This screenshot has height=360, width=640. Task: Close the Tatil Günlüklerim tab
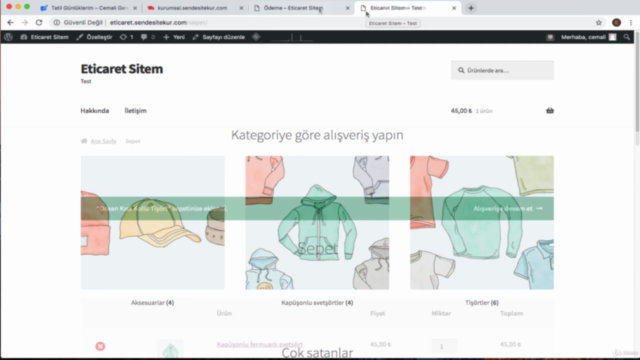point(135,8)
